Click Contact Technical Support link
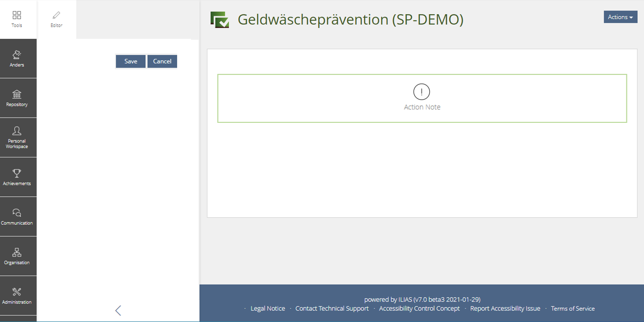This screenshot has width=644, height=322. click(332, 308)
